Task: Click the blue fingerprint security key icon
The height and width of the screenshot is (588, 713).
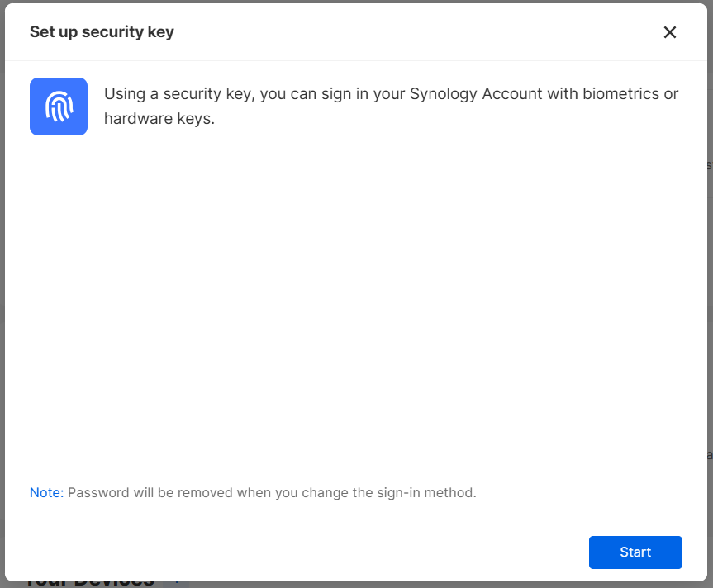Action: [59, 107]
